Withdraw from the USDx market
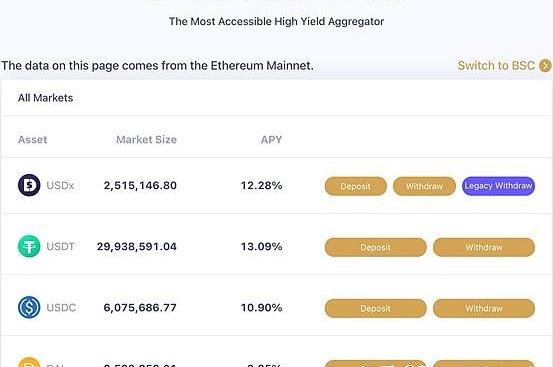This screenshot has height=367, width=553. [x=424, y=186]
